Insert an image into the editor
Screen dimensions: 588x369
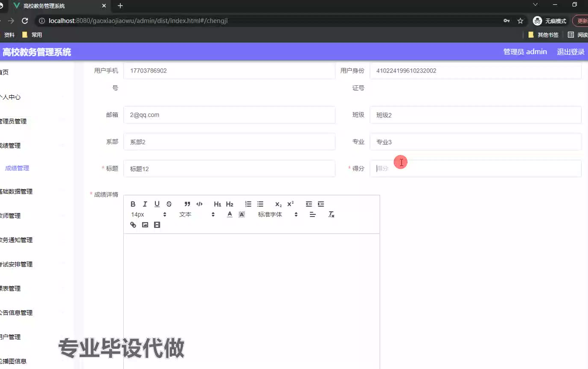pyautogui.click(x=145, y=225)
